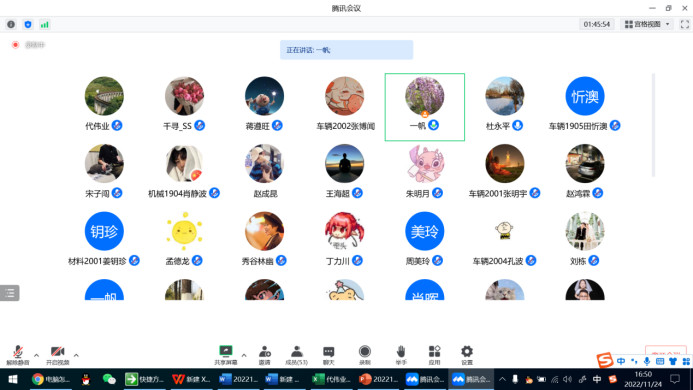Select the 一帆 speaker thumbnail
This screenshot has width=693, height=390.
pos(425,107)
